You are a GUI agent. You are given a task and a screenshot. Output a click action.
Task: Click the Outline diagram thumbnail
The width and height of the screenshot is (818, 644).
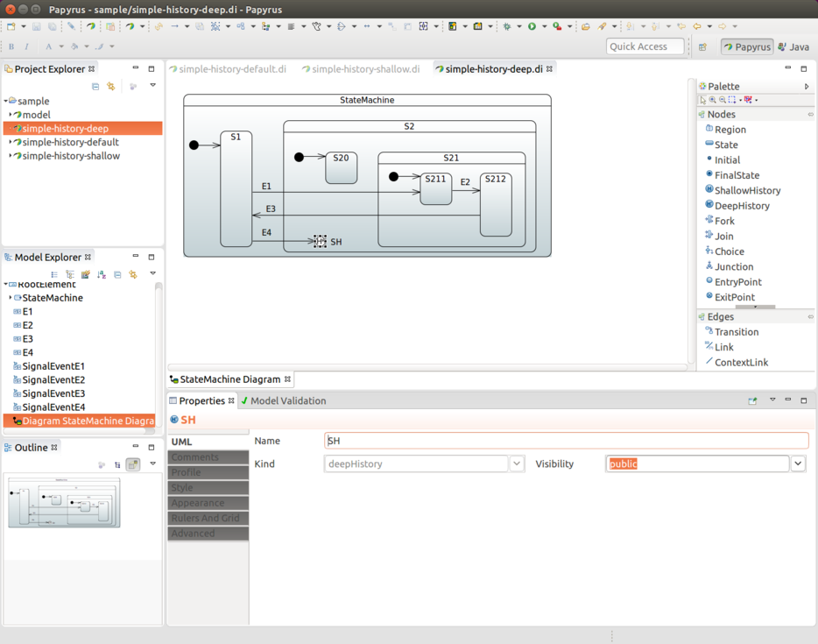coord(64,502)
